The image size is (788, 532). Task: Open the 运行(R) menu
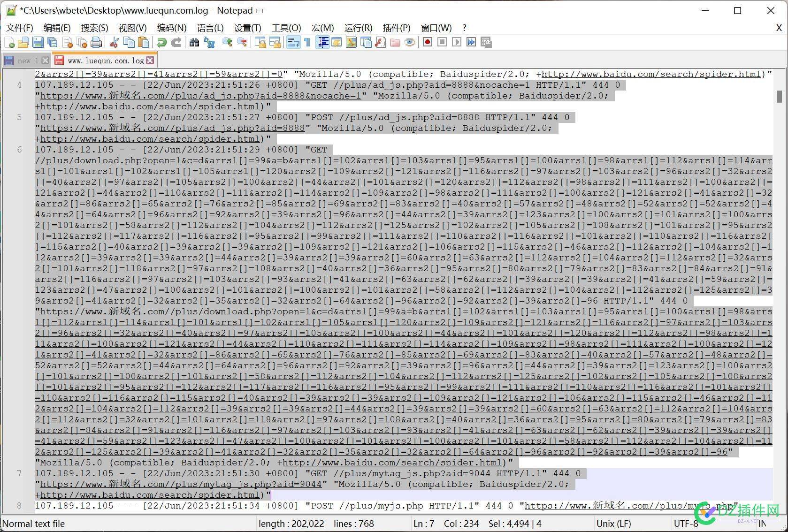point(358,28)
